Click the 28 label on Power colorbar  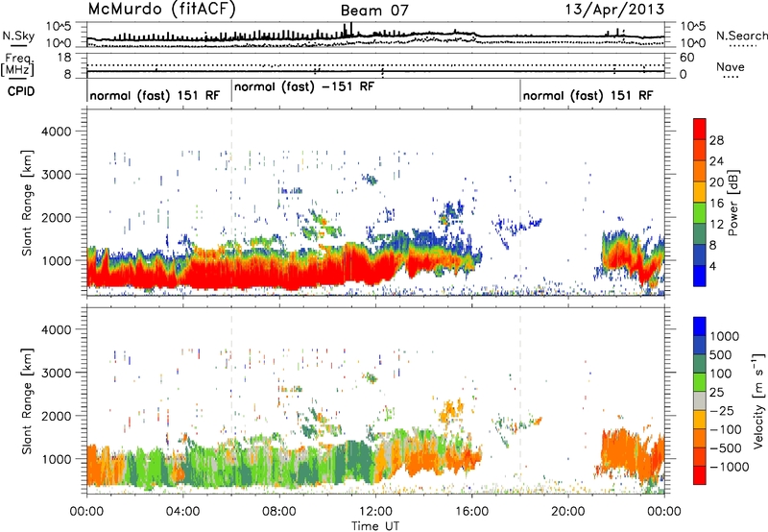click(716, 140)
